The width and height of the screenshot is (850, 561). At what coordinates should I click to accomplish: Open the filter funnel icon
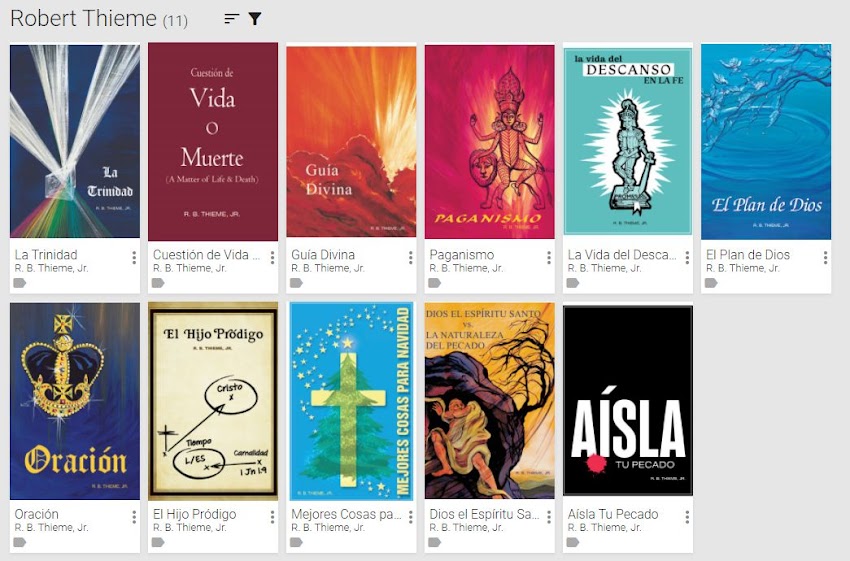[x=255, y=19]
